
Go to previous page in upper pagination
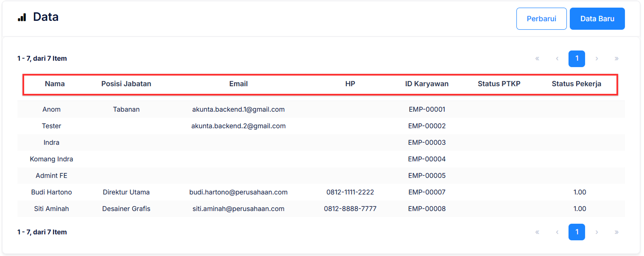click(x=557, y=59)
